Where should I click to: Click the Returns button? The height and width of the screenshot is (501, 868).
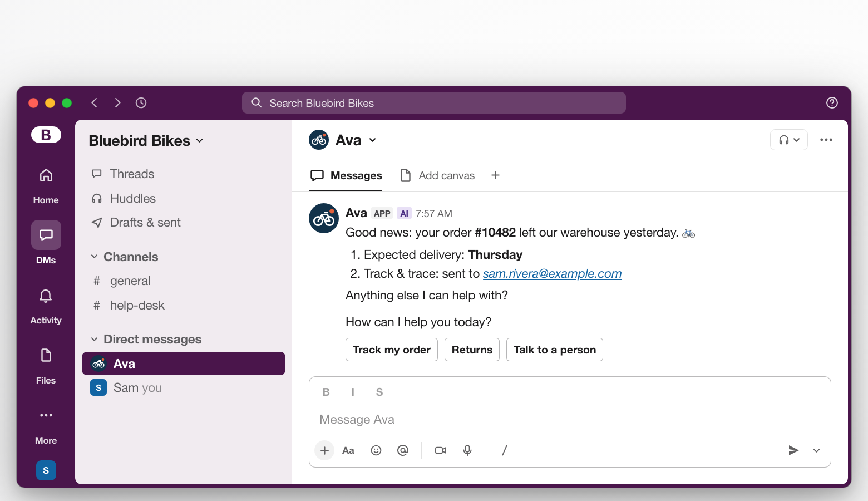(472, 350)
